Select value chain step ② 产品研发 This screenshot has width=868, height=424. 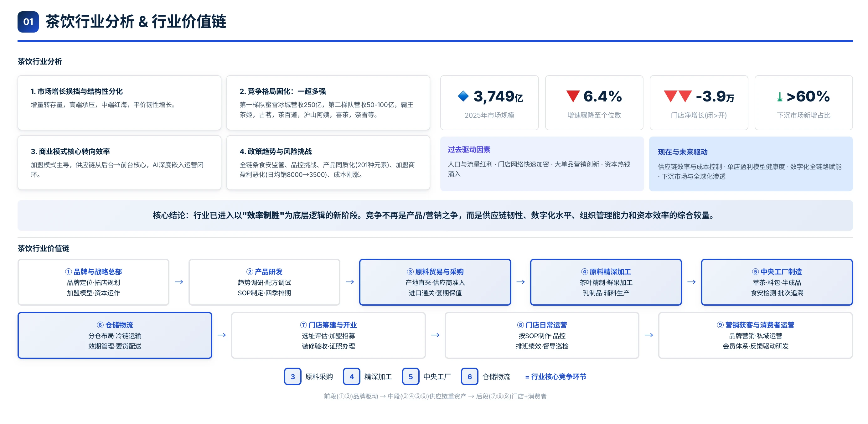(264, 282)
